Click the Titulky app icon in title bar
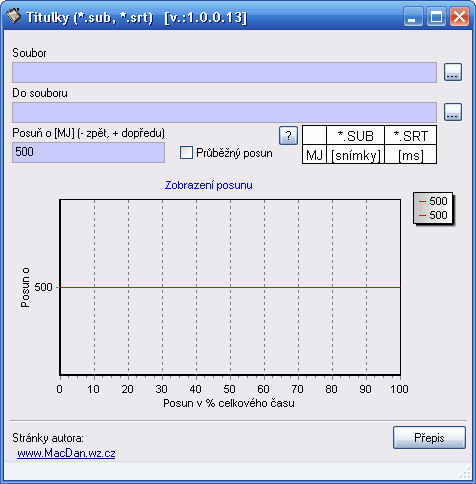 pyautogui.click(x=14, y=16)
